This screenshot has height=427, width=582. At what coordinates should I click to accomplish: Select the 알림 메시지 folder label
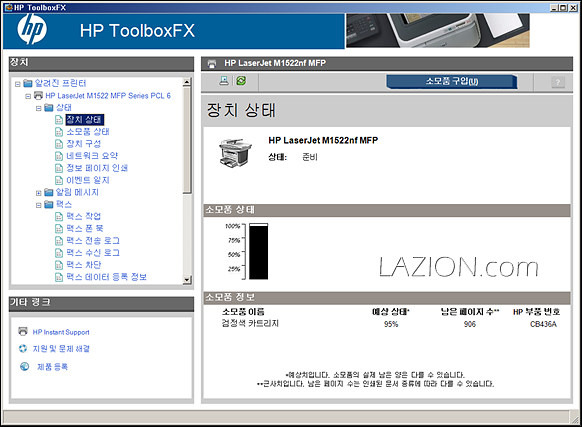tap(77, 192)
